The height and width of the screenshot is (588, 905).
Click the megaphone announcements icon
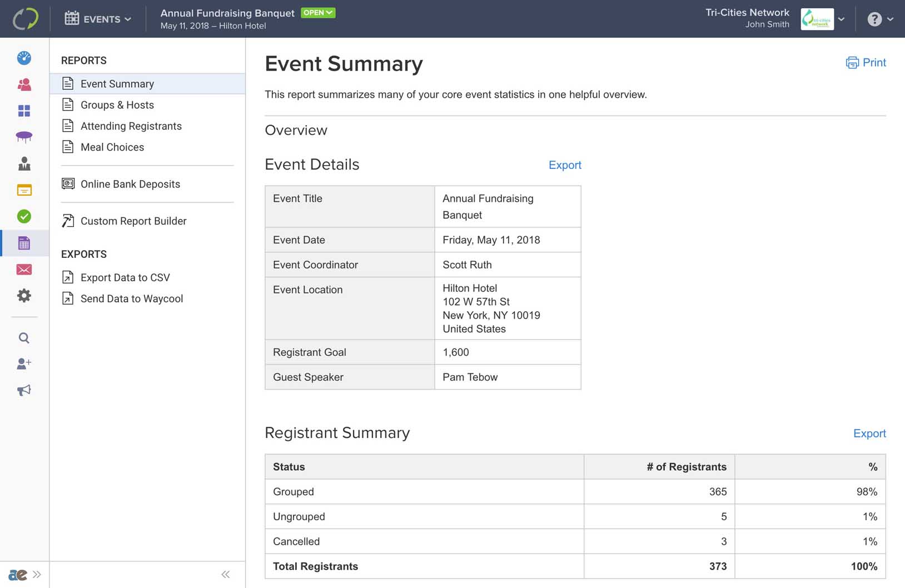click(x=24, y=390)
